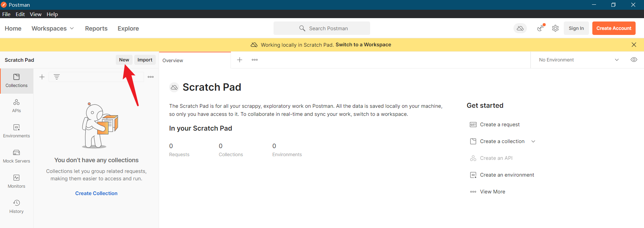
Task: Open the Help menu
Action: pos(52,14)
